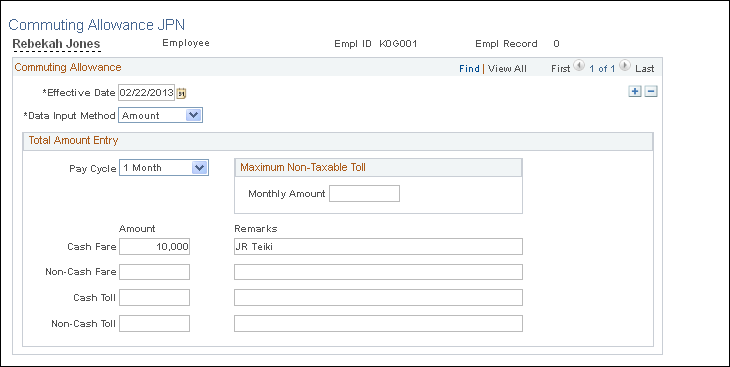Viewport: 730px width, 367px height.
Task: Click the Non-Cash Toll remarks field
Action: [x=379, y=324]
